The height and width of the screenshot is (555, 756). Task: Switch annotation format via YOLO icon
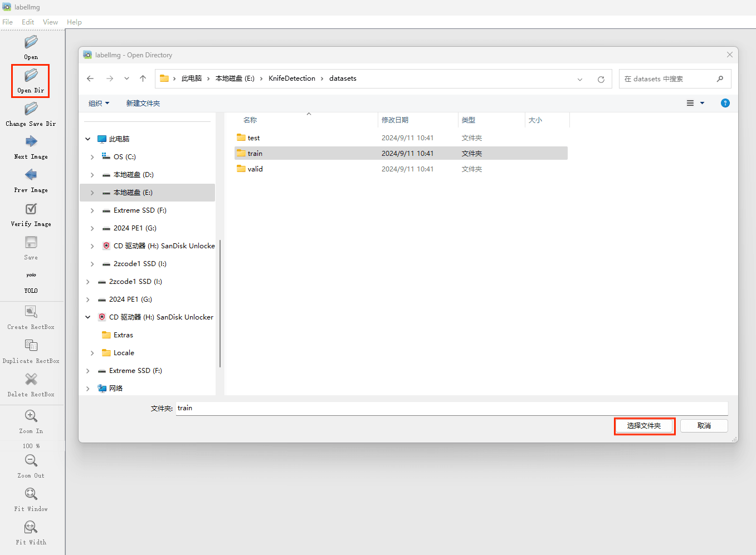tap(31, 276)
